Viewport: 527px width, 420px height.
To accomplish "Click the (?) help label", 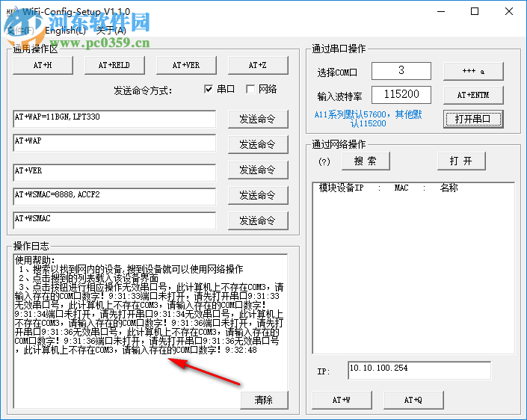I will pyautogui.click(x=324, y=161).
